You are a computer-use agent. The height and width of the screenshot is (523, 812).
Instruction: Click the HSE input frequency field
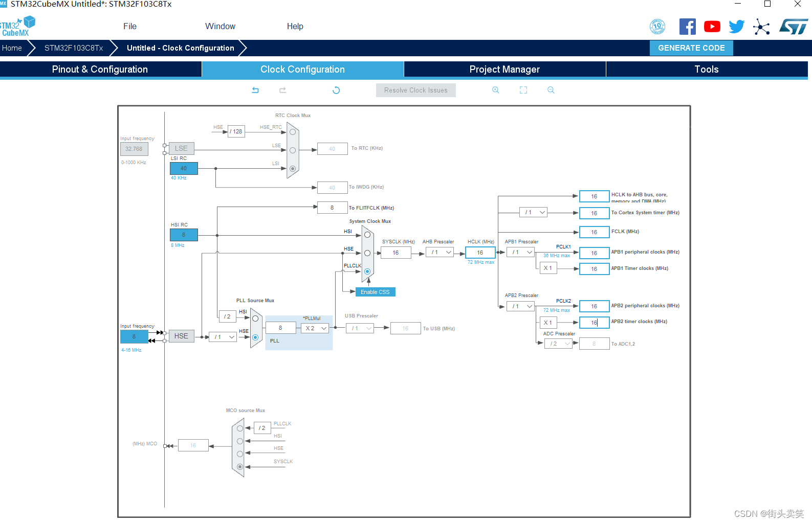(134, 337)
